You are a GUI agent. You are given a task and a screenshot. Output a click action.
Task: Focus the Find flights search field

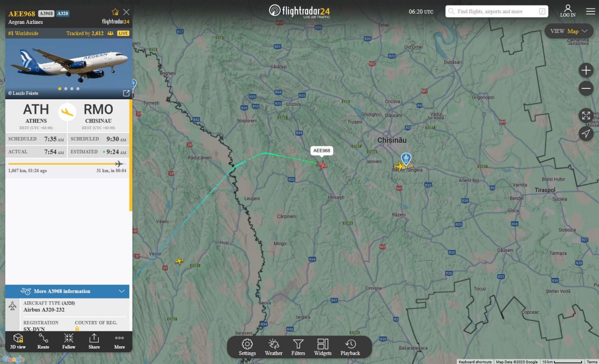(497, 11)
